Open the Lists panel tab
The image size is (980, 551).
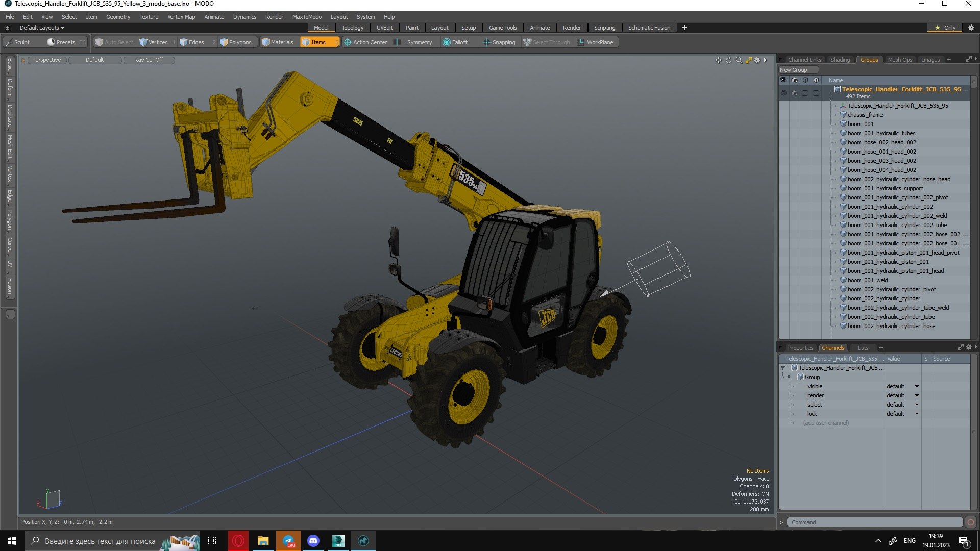click(863, 348)
